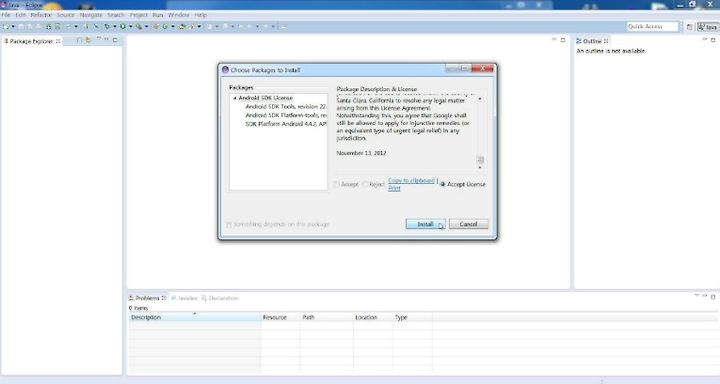Screen dimensions: 720x384
Task: Click the Copy to clipboard link
Action: (x=411, y=181)
